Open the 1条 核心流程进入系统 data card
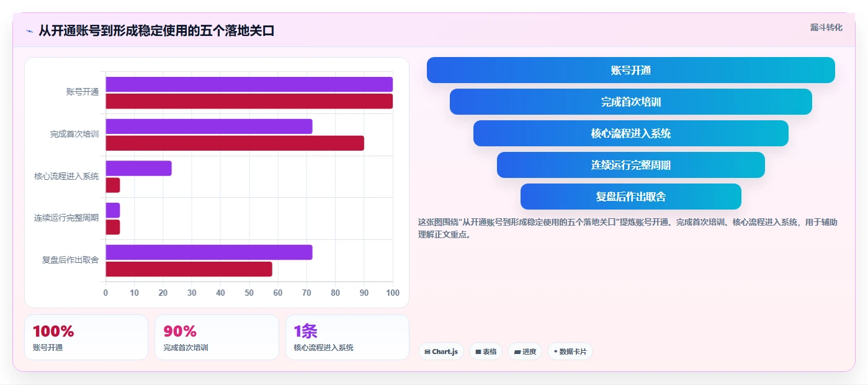Viewport: 868px width, 385px height. (x=347, y=337)
